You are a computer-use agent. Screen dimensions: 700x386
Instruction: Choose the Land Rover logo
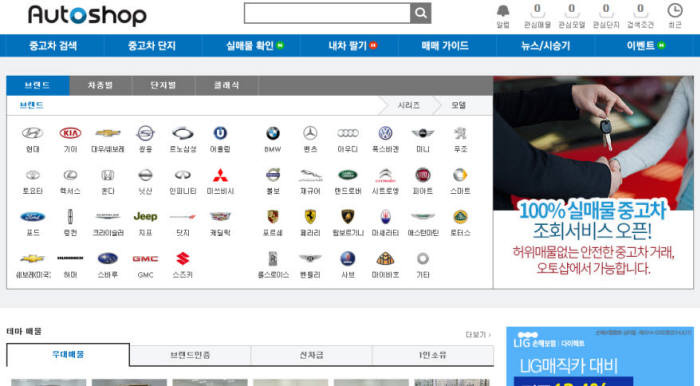coord(348,175)
